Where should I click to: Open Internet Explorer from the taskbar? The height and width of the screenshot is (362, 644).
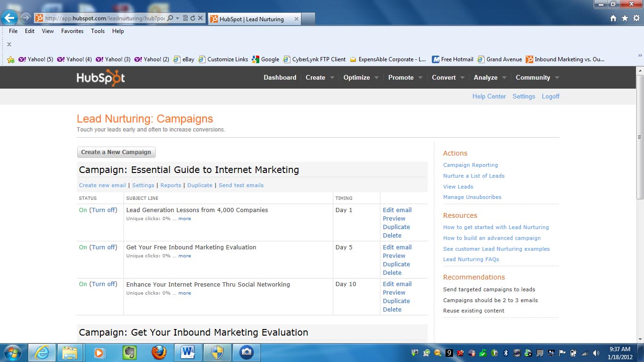tap(42, 353)
